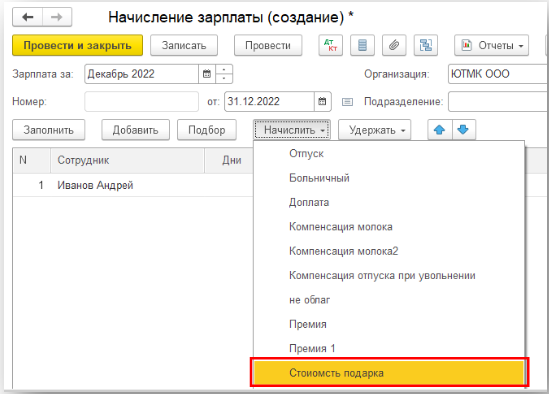The height and width of the screenshot is (394, 549).
Task: Click the N column header
Action: tap(32, 160)
